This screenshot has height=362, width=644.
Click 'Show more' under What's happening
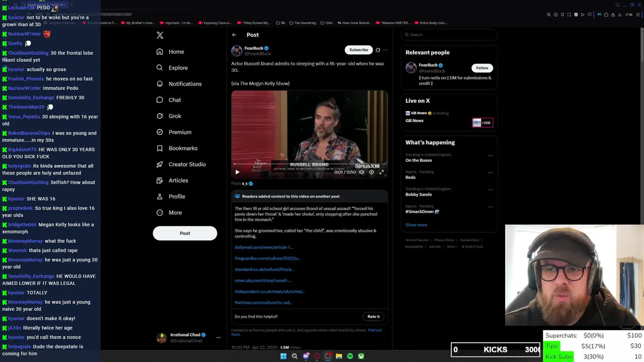point(416,225)
